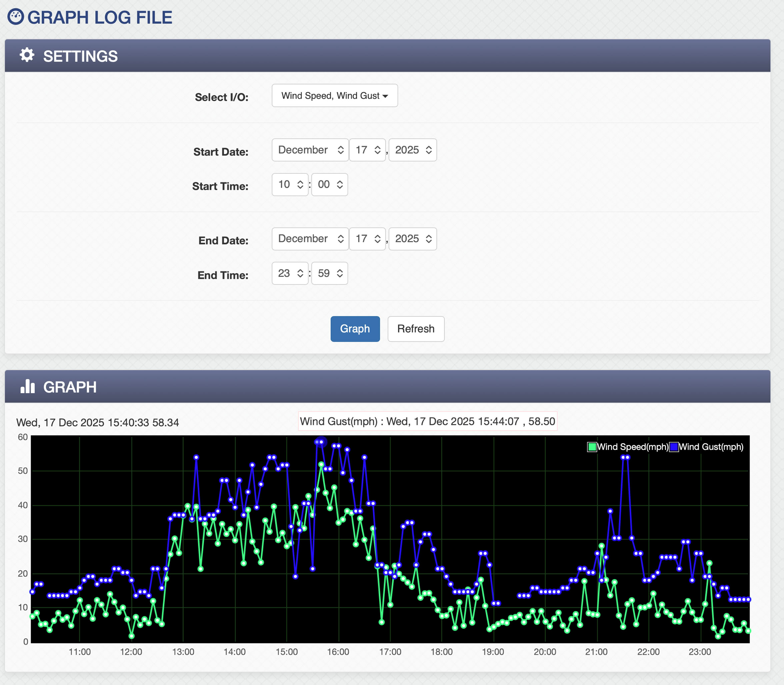Click the gauge icon beside Graph Log File
The height and width of the screenshot is (685, 784).
point(16,17)
